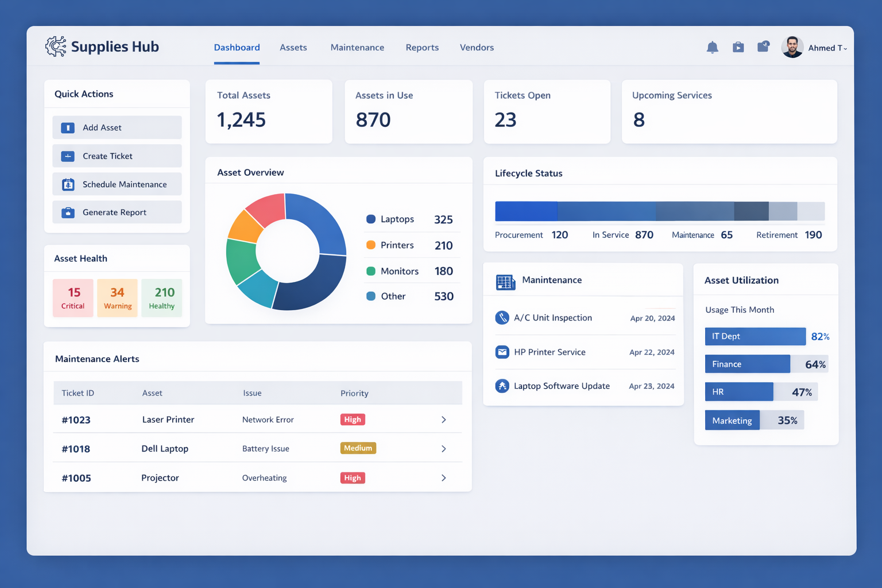Click Ahmed's profile picture thumbnail
This screenshot has height=588, width=882.
(792, 47)
